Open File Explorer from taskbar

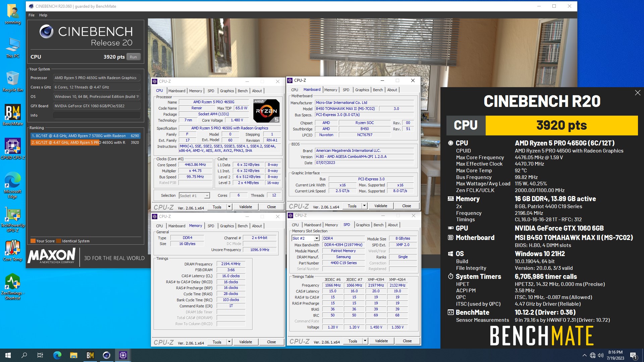(74, 355)
